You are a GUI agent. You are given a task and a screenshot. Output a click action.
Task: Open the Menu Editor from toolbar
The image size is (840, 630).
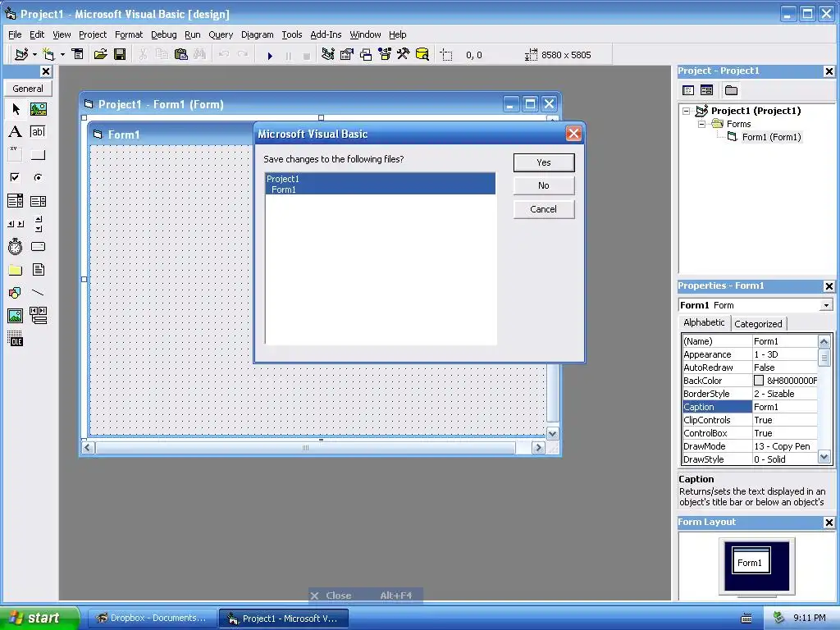(x=78, y=55)
